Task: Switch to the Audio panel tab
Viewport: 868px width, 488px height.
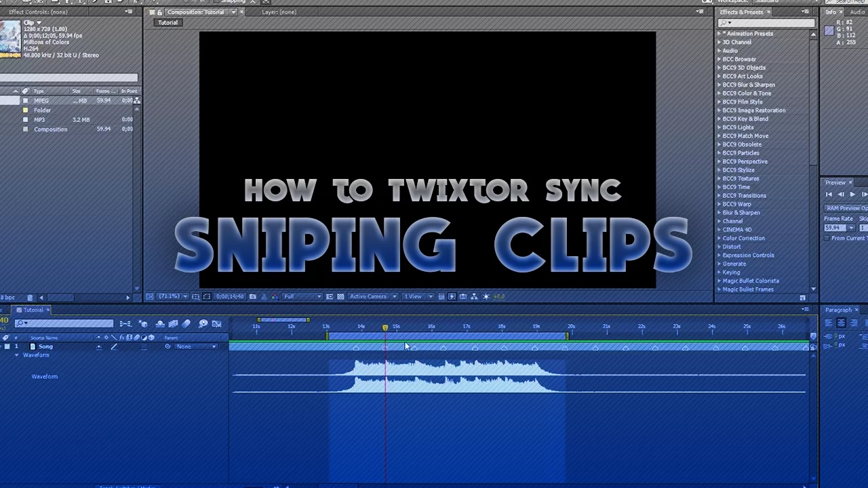Action: (857, 12)
